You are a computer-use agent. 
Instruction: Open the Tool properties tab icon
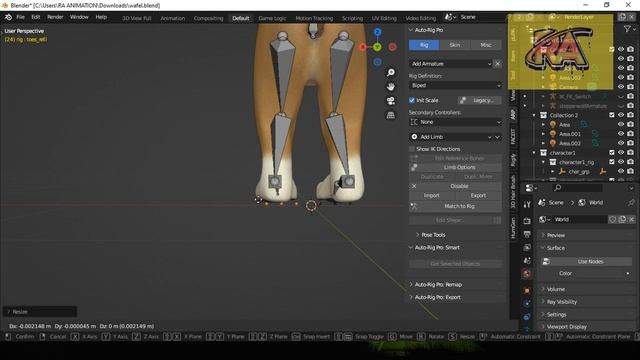click(x=527, y=204)
